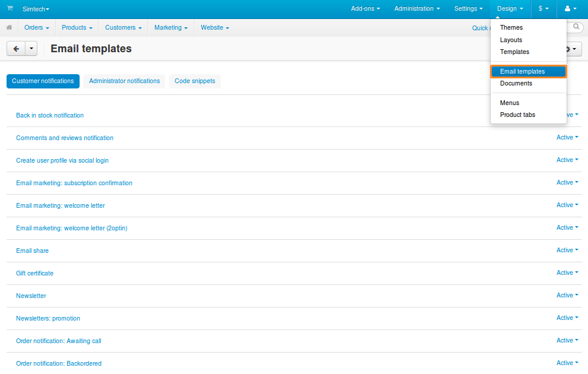Change status of subscription confirmation template
Image resolution: width=588 pixels, height=374 pixels.
coord(567,182)
